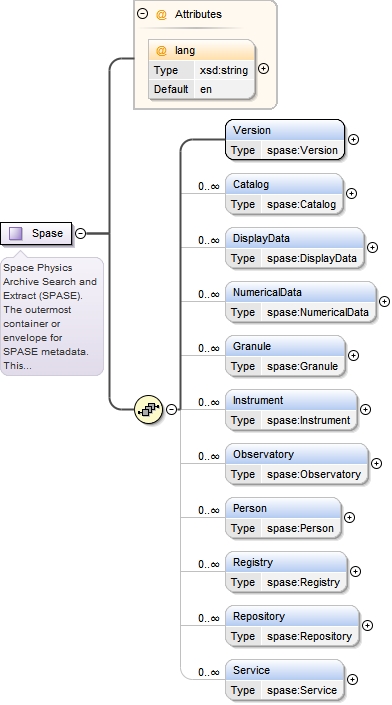Viewport: 392px width, 705px height.
Task: Select the Registry element node
Action: coord(286,571)
